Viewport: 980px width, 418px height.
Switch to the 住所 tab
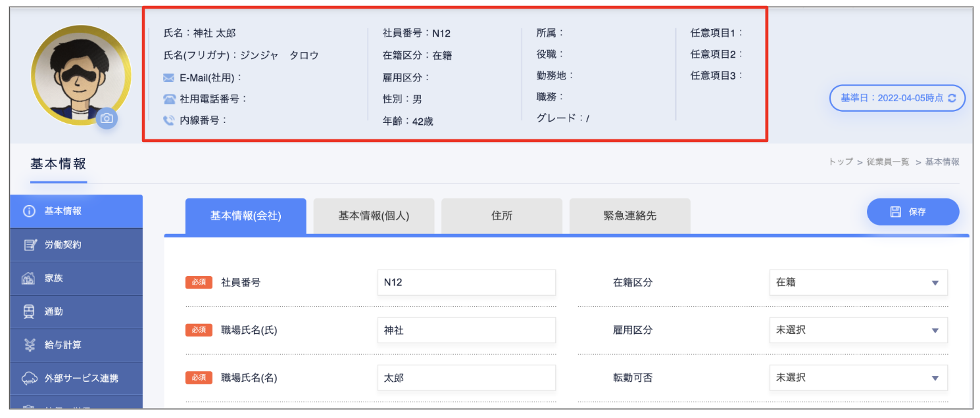click(x=501, y=216)
